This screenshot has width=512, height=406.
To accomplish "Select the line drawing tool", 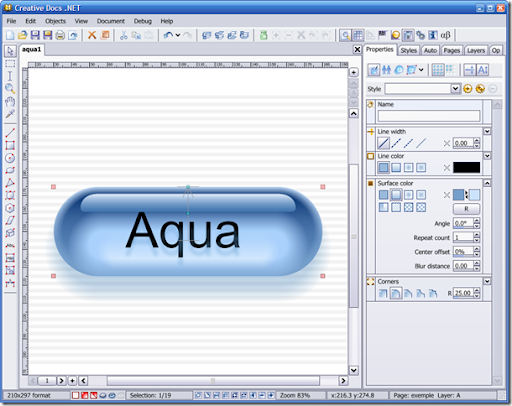I will [x=10, y=133].
